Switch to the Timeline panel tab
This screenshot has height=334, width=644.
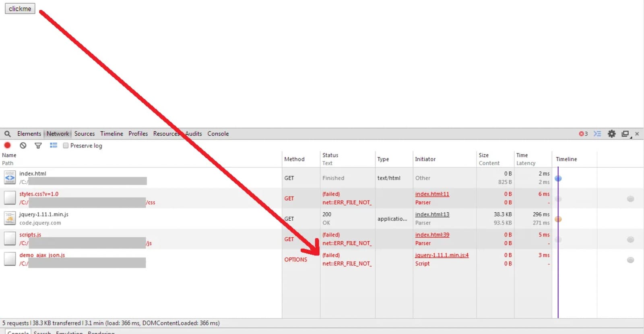click(x=111, y=134)
